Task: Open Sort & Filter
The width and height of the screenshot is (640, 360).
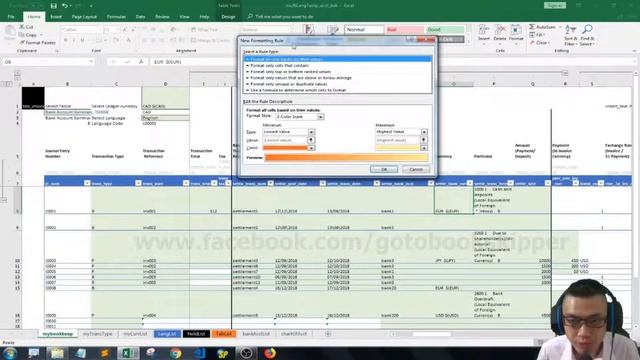Action: [570, 35]
